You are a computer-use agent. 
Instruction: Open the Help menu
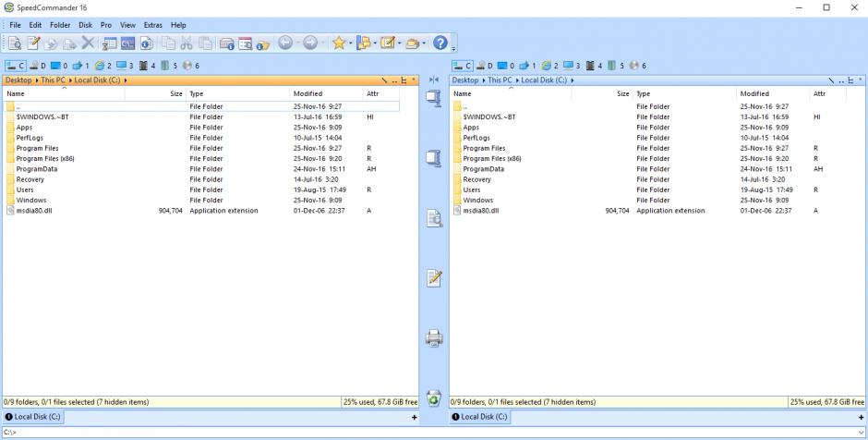178,25
